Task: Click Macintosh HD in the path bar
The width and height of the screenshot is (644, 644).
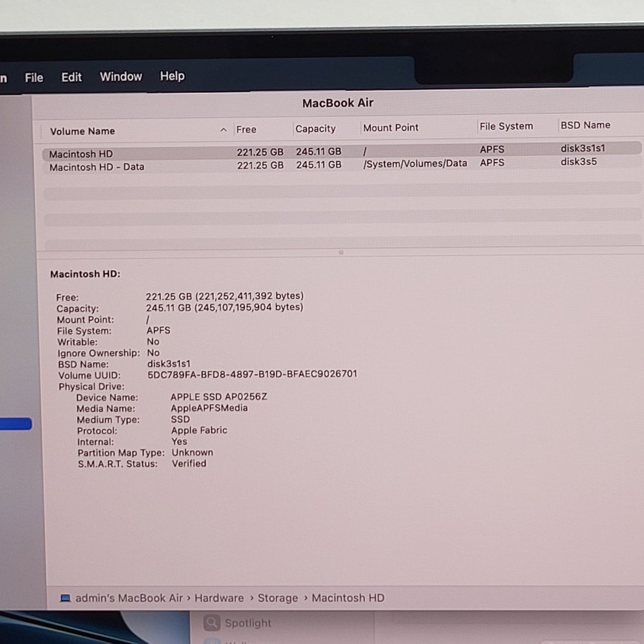Action: 348,598
